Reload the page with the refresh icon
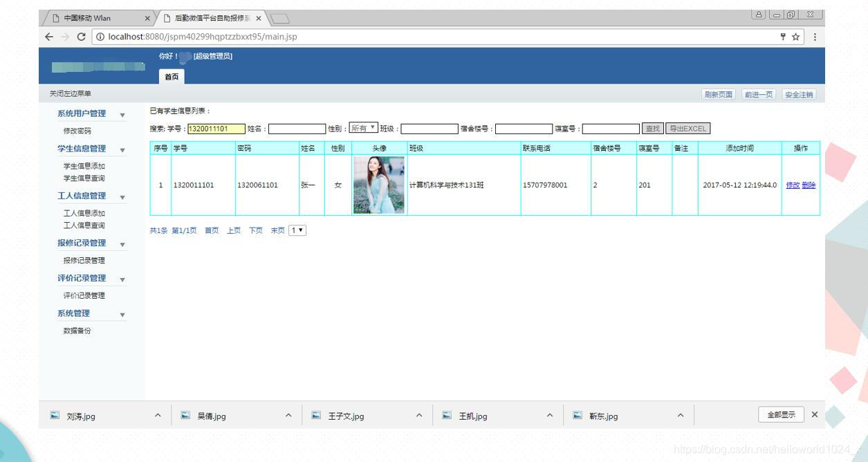 click(x=82, y=37)
